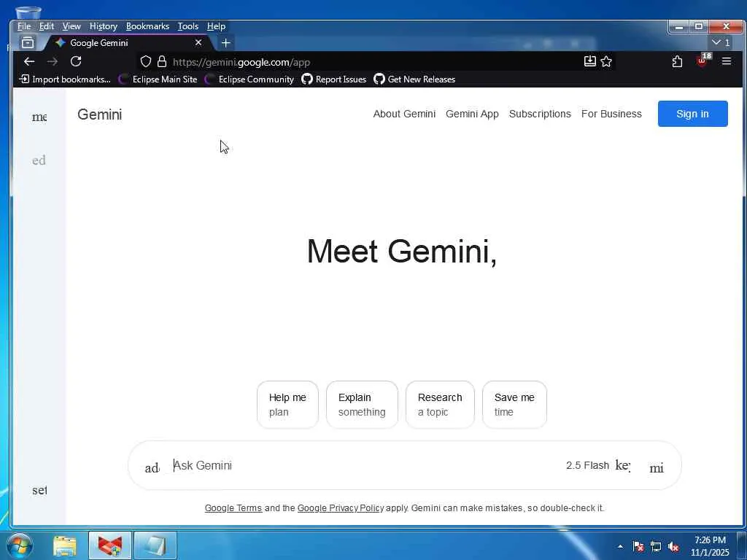Click Import bookmarks bookmark item
The height and width of the screenshot is (560, 747).
(65, 79)
